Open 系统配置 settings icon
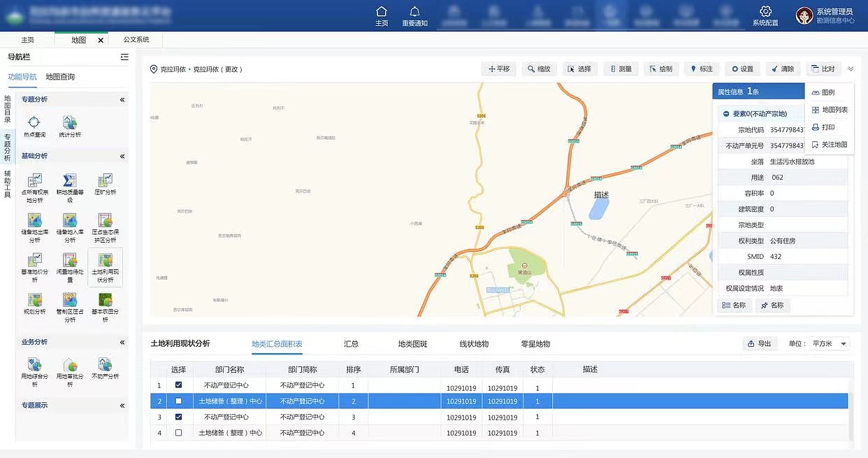The width and height of the screenshot is (868, 458). 765,14
